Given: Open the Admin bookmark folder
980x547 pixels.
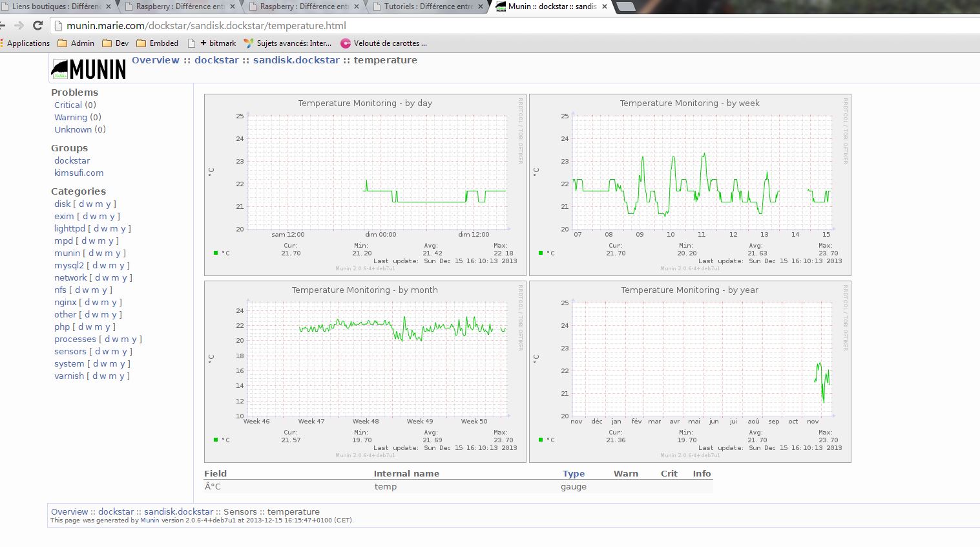Looking at the screenshot, I should coord(76,43).
